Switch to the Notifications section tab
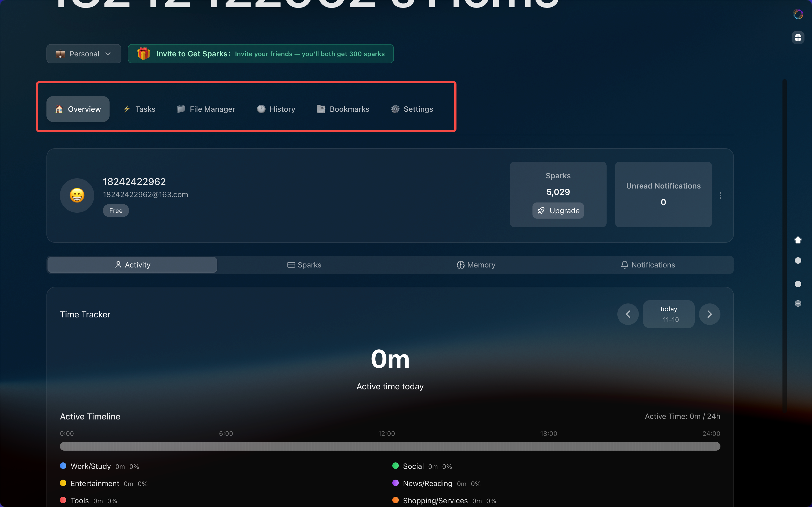The height and width of the screenshot is (507, 812). tap(647, 265)
